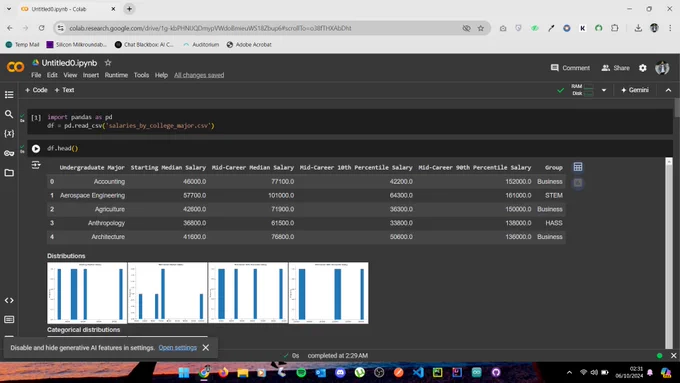Click the Share button
The width and height of the screenshot is (680, 383).
615,68
